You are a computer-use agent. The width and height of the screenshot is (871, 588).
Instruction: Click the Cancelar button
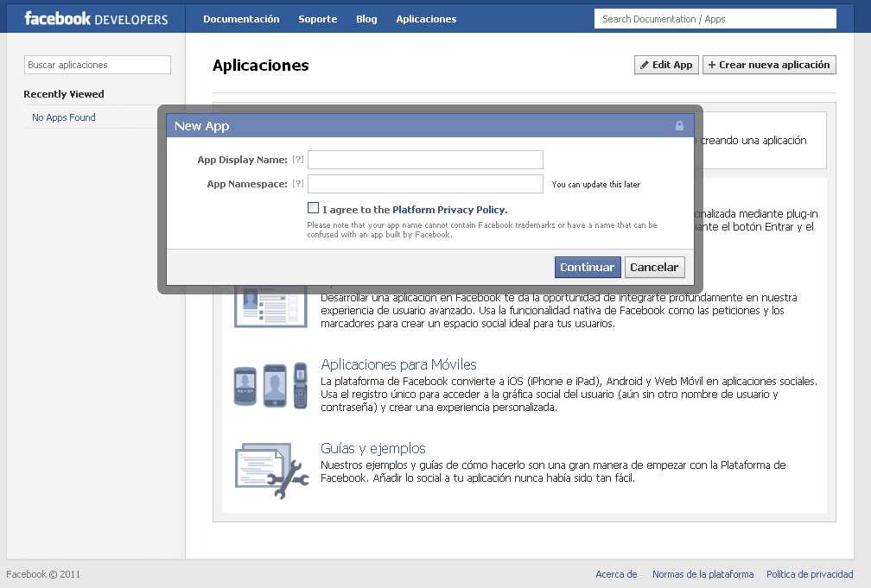coord(654,267)
